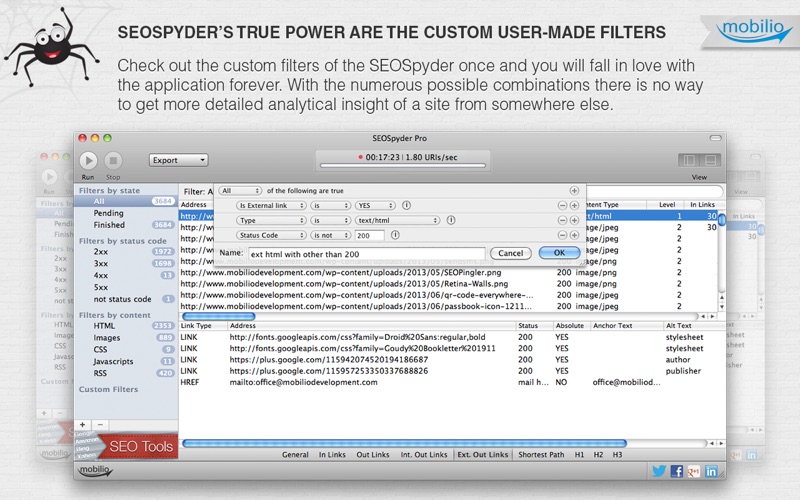Remove the 'Is External link' rule
800x500 pixels.
point(562,206)
